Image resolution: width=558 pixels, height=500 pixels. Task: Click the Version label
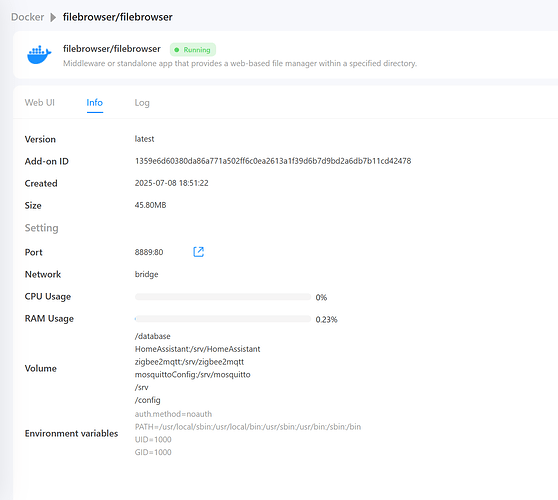coord(40,139)
